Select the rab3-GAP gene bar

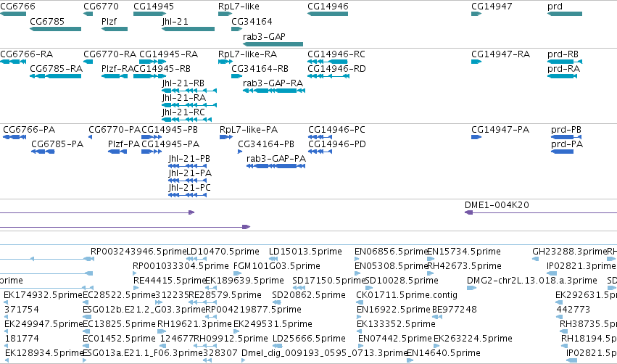273,44
